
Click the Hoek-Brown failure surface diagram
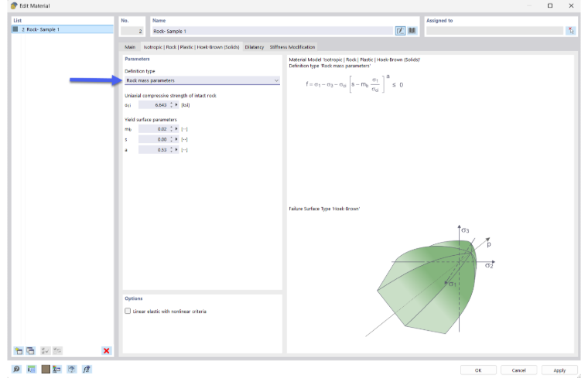[431, 281]
